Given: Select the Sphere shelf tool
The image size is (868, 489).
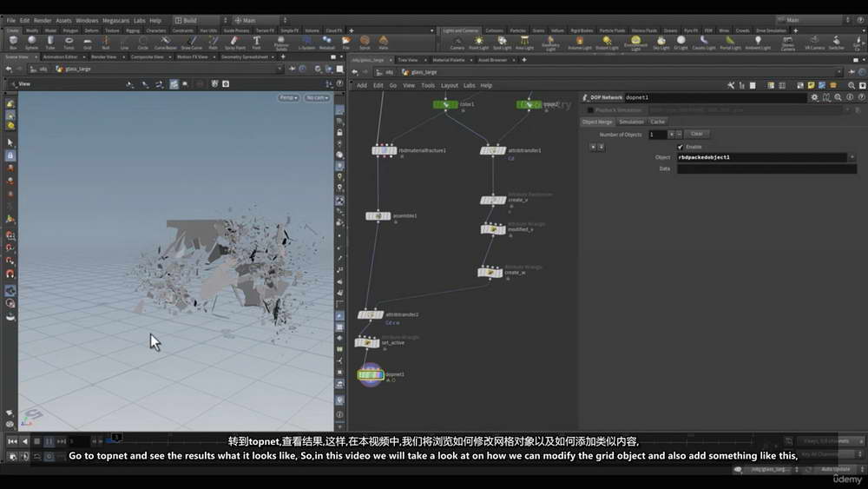Looking at the screenshot, I should click(x=31, y=43).
